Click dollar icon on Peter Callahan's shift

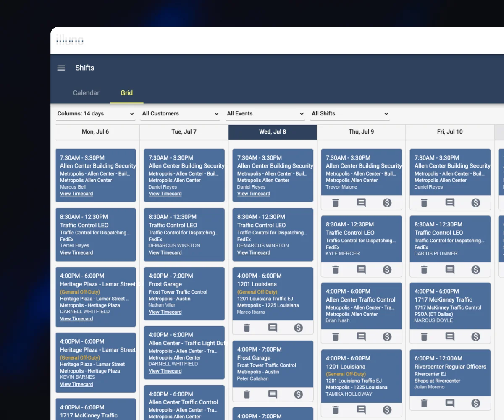(x=299, y=394)
